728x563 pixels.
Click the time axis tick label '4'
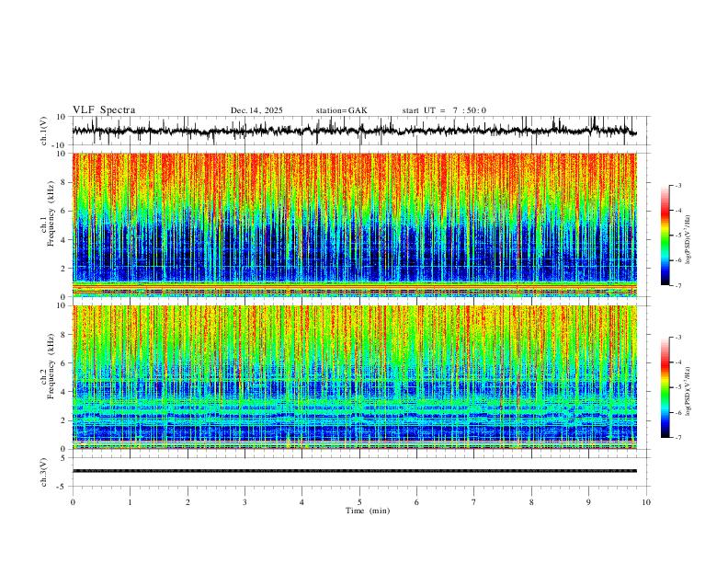point(301,502)
